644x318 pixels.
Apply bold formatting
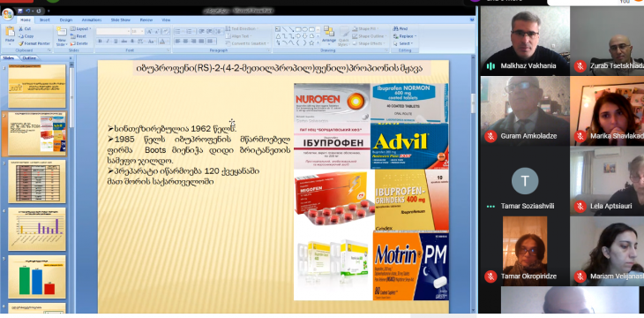(100, 42)
